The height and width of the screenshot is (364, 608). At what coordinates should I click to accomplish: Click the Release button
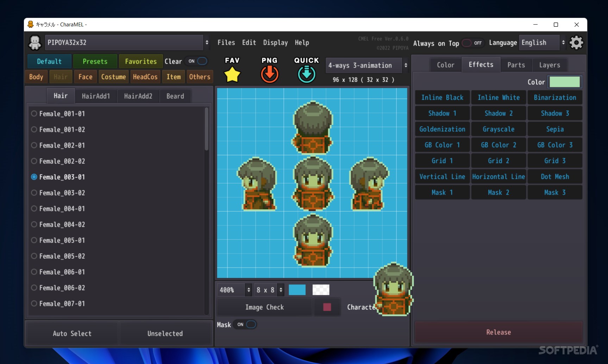tap(499, 332)
